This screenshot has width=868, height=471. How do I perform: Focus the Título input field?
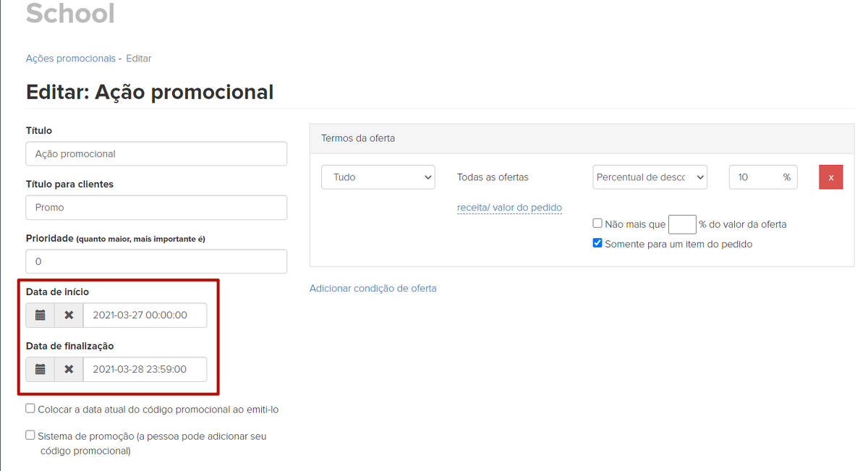(156, 154)
